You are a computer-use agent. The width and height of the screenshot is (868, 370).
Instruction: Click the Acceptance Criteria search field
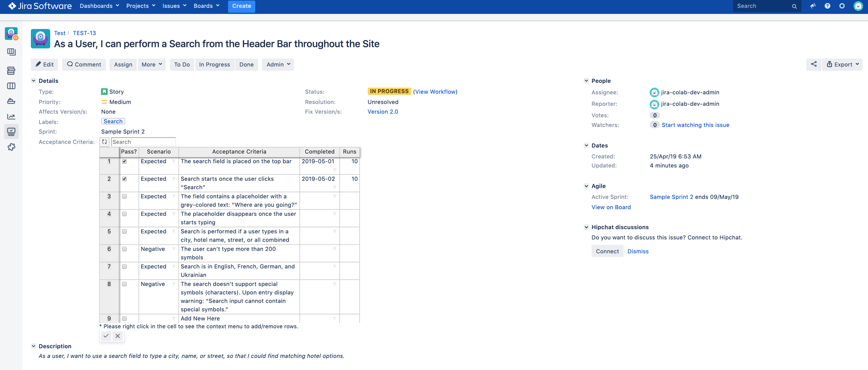tap(143, 142)
